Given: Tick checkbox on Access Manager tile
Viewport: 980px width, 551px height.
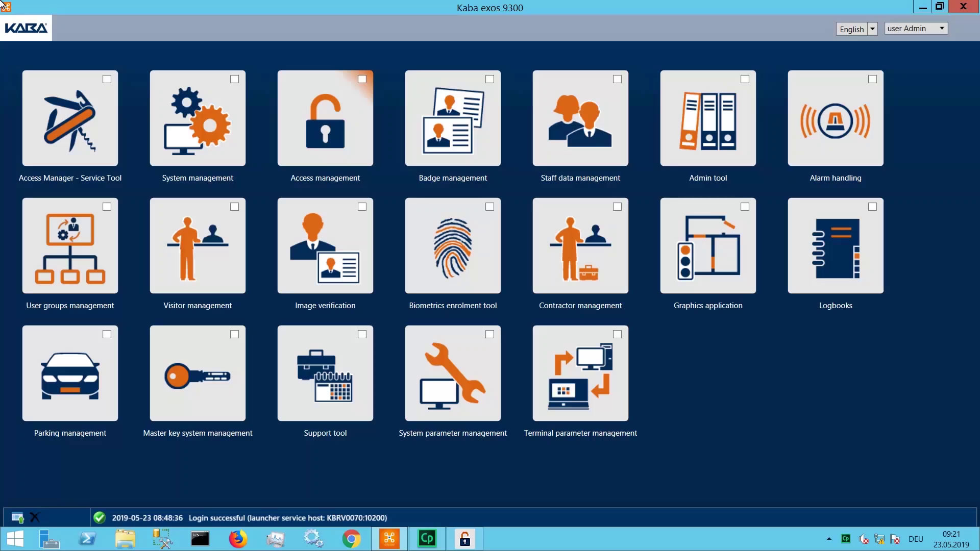Looking at the screenshot, I should [107, 79].
